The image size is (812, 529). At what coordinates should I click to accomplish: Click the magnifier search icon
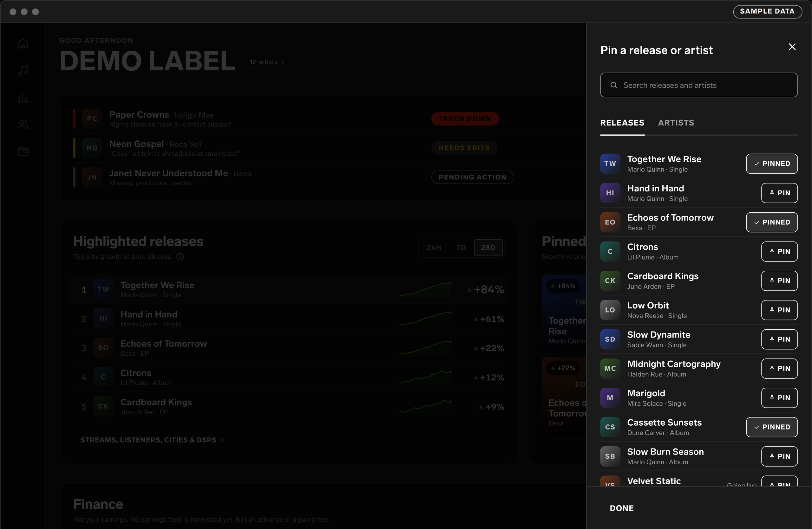(613, 85)
